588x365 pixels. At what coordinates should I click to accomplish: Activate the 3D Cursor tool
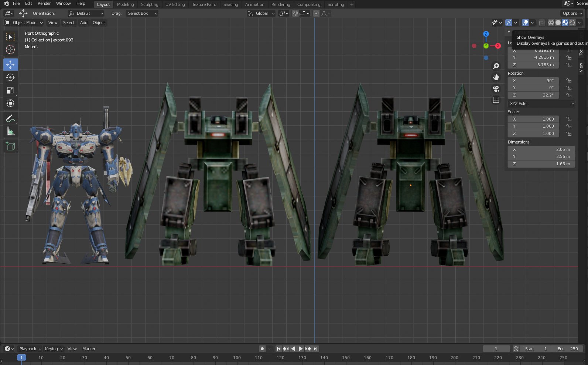point(10,50)
